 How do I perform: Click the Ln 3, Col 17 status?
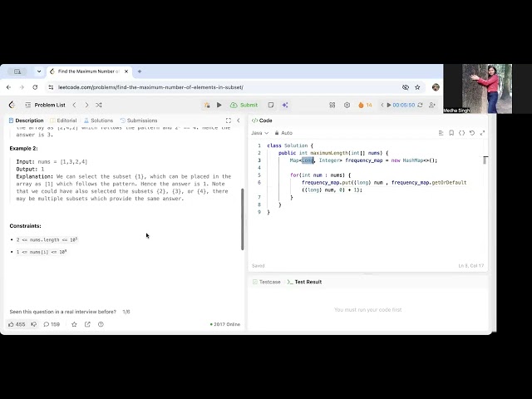coord(471,266)
